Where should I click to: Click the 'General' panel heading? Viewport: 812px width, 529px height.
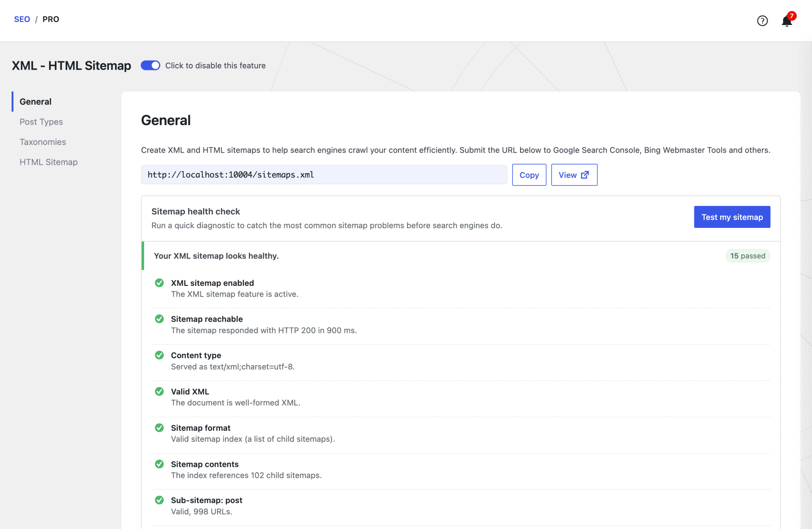(166, 120)
